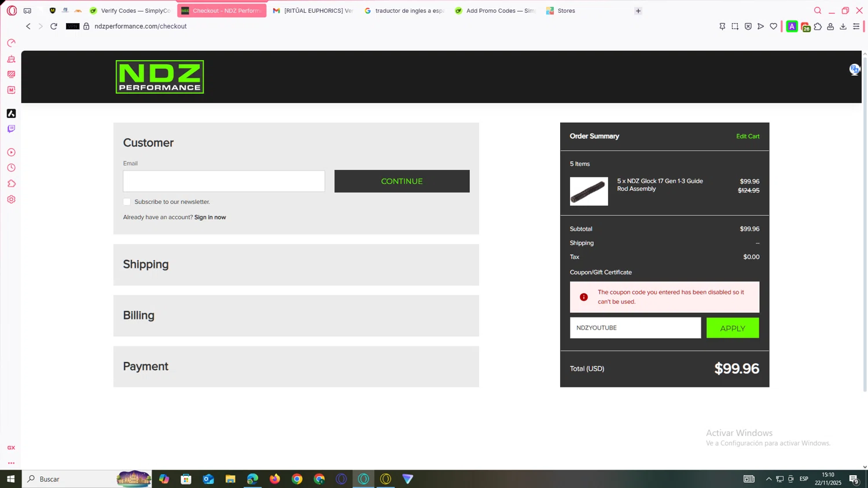Open the Twitch sidebar icon
Image resolution: width=868 pixels, height=488 pixels.
click(11, 129)
